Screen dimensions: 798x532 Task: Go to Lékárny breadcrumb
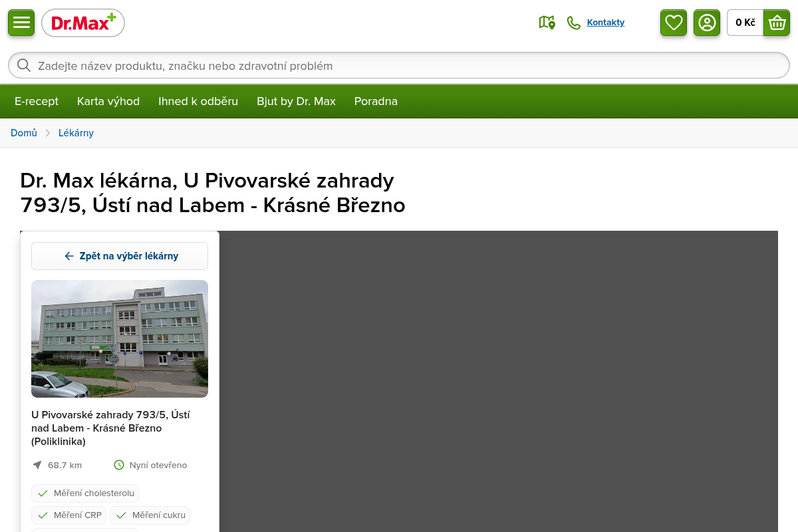coord(76,133)
